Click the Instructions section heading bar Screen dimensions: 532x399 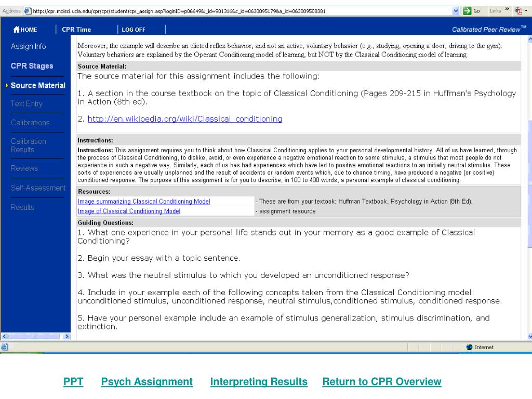(299, 140)
